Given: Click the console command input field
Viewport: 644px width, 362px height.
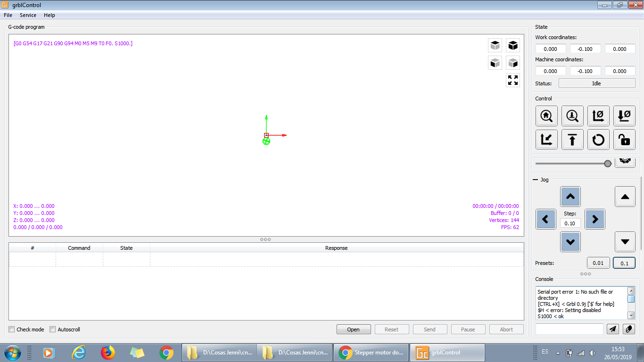Looking at the screenshot, I should click(x=570, y=329).
